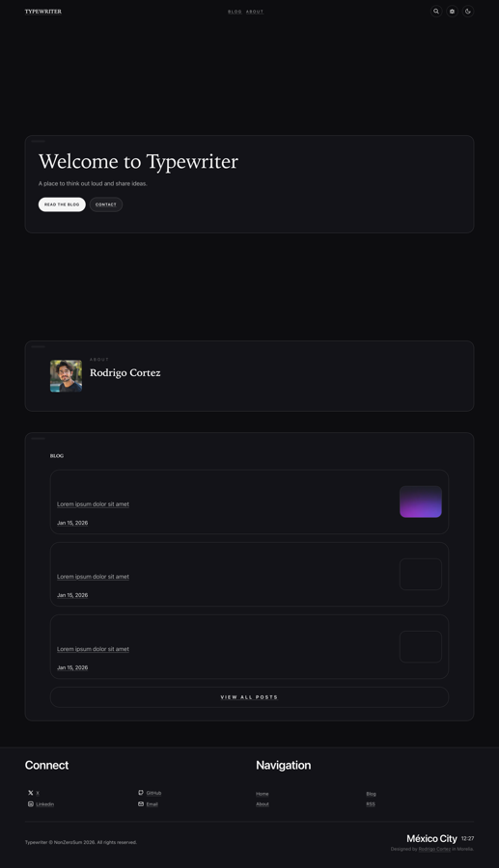Image resolution: width=499 pixels, height=868 pixels.
Task: Toggle dark mode with moon icon
Action: (x=468, y=11)
